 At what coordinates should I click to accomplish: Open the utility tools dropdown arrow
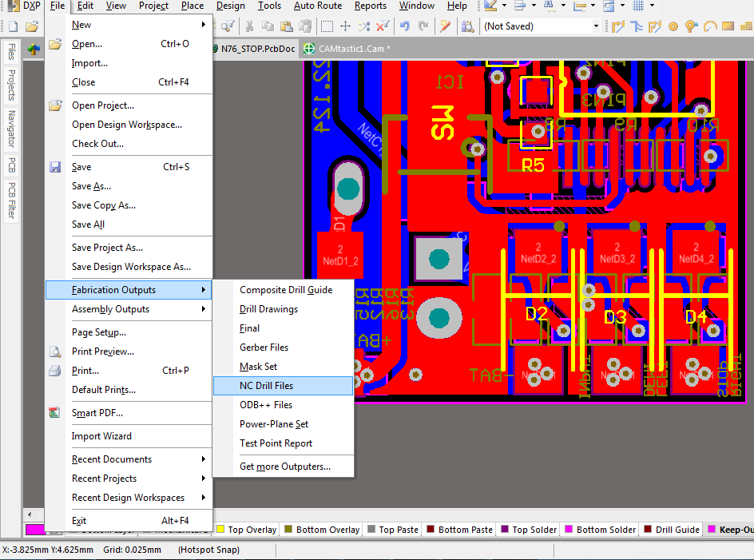[505, 6]
